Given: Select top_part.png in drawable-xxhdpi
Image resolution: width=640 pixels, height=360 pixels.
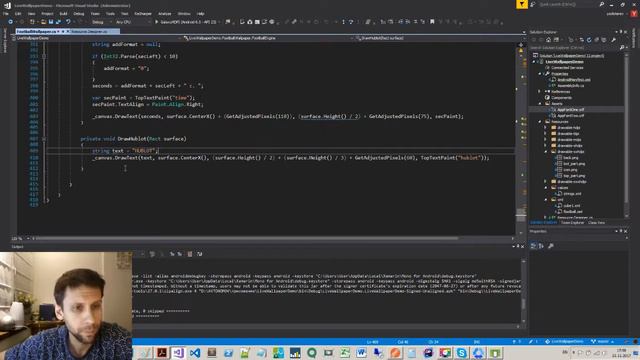Looking at the screenshot, I should click(574, 176).
